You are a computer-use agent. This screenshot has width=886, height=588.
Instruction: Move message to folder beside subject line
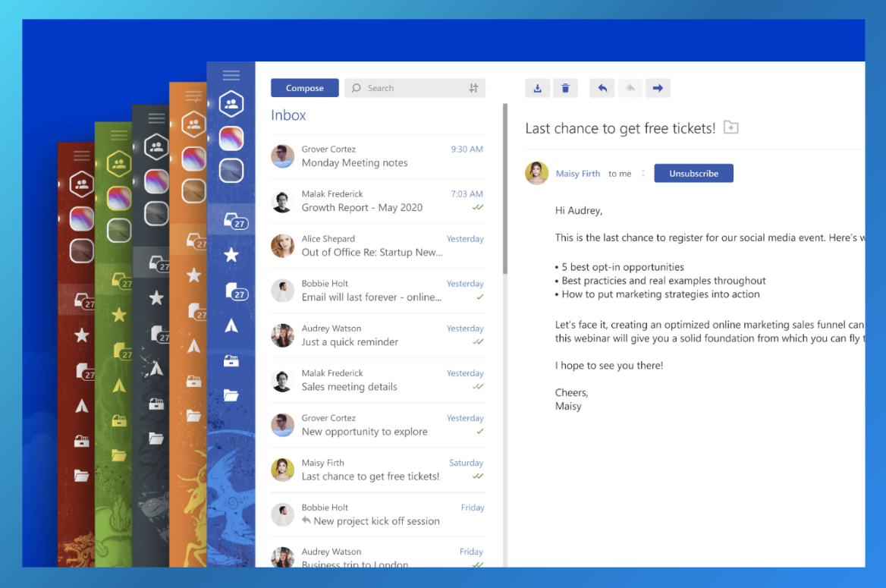tap(730, 127)
